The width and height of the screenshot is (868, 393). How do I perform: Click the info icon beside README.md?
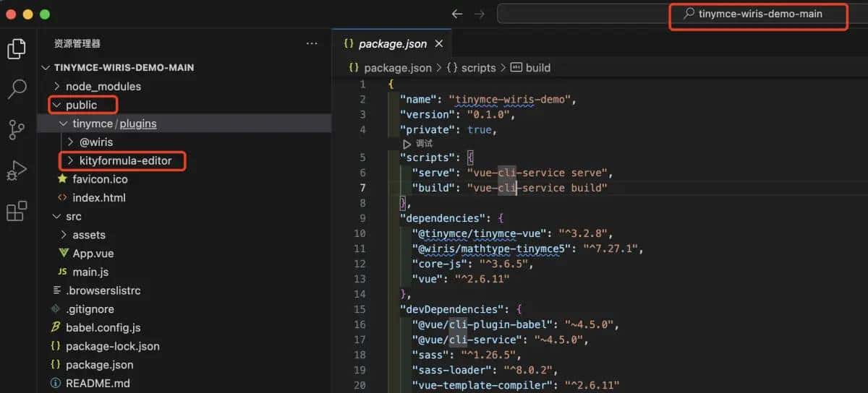(x=55, y=384)
